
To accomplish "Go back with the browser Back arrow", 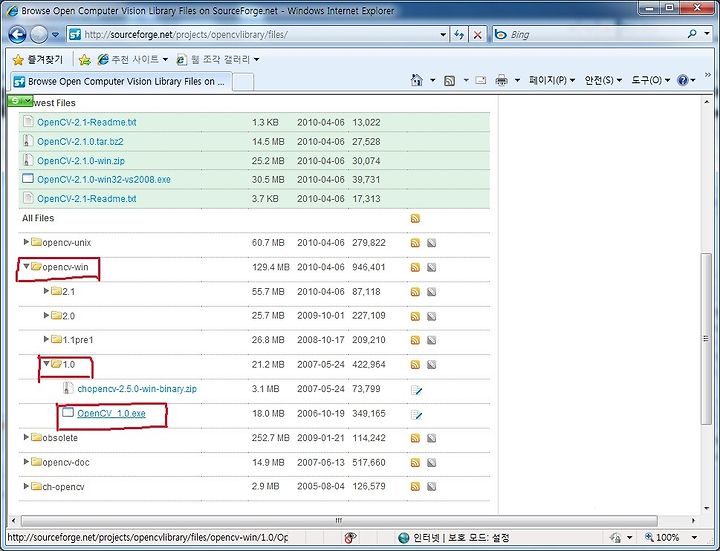I will click(x=17, y=34).
